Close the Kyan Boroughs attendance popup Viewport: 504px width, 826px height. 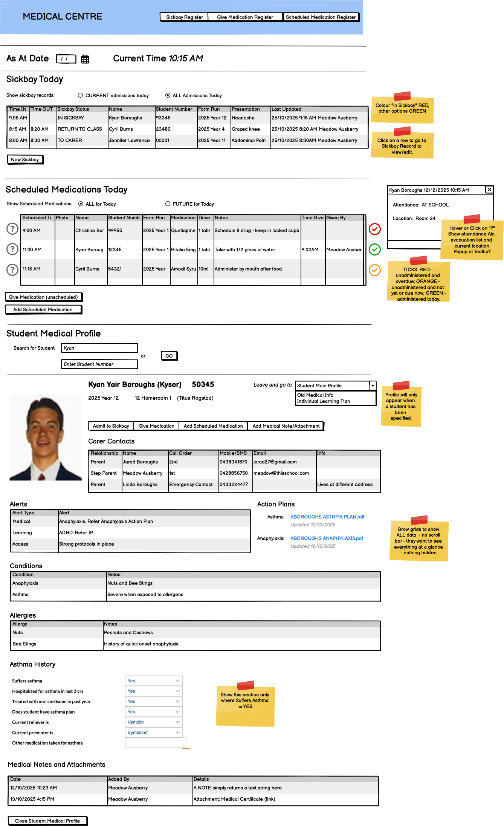click(489, 190)
